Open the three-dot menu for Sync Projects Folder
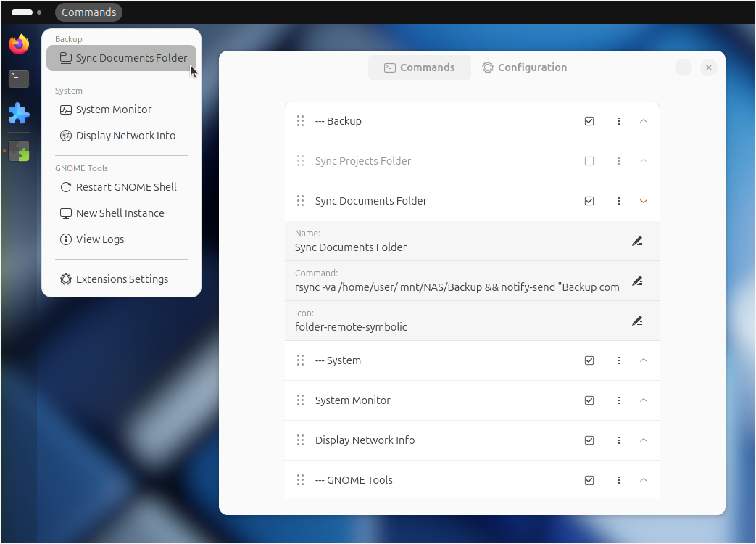 point(618,160)
